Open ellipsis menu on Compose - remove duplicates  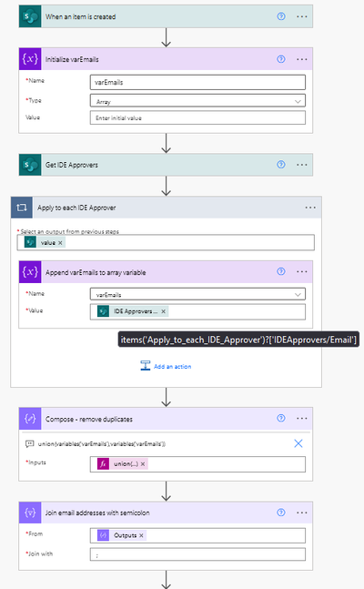point(301,419)
